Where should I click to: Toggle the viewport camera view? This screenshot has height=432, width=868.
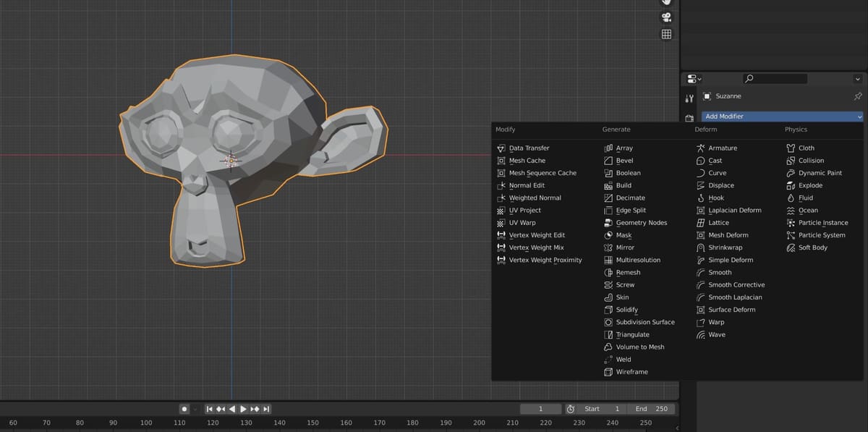click(666, 17)
